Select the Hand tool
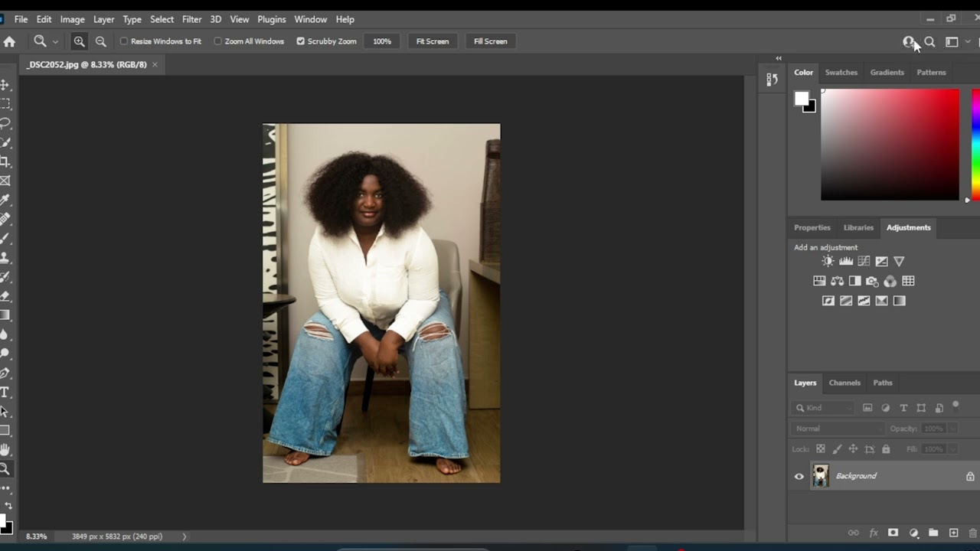The width and height of the screenshot is (980, 551). pos(5,449)
